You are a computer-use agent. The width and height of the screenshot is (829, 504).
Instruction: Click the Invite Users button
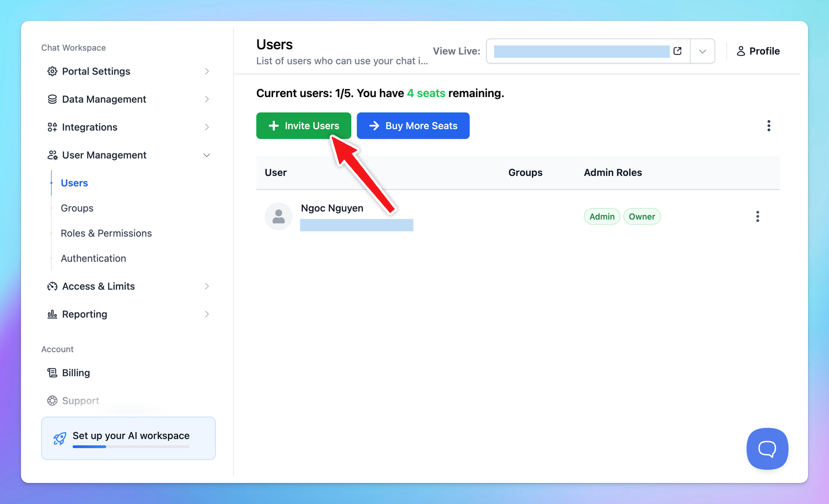(303, 126)
